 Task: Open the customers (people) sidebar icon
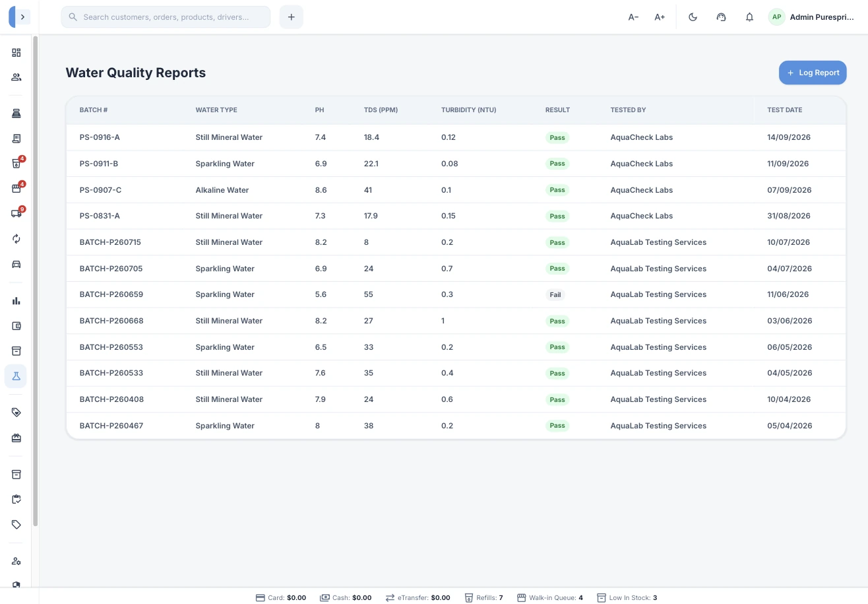point(16,77)
